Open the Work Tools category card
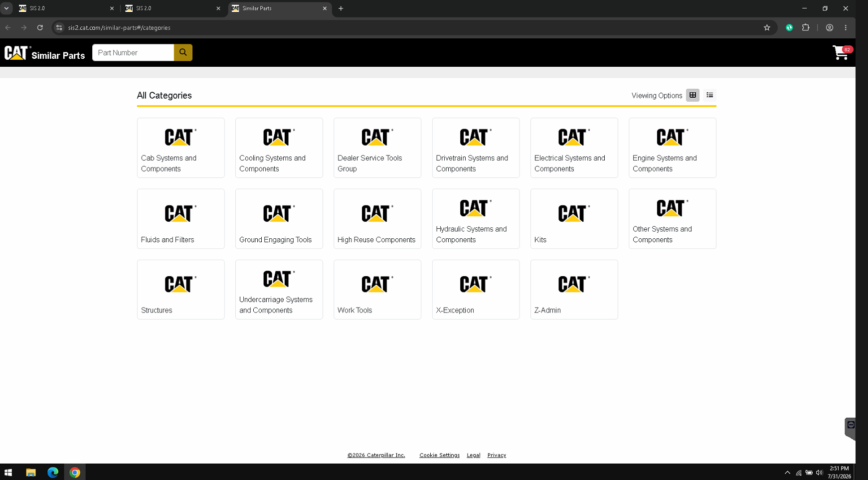The width and height of the screenshot is (868, 480). [x=377, y=289]
